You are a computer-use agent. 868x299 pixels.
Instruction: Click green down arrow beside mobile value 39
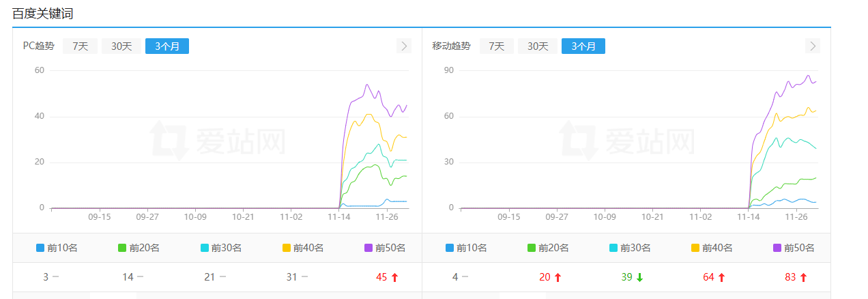[639, 277]
